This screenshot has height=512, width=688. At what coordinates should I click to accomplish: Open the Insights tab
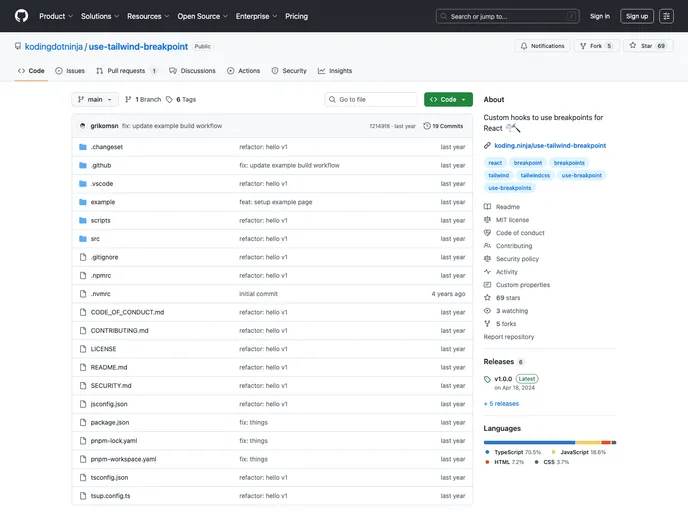coord(335,71)
